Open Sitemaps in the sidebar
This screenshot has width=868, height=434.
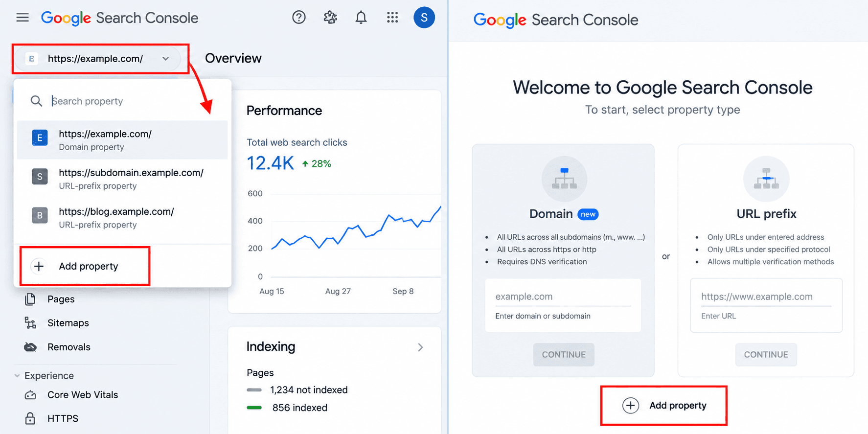click(x=68, y=323)
